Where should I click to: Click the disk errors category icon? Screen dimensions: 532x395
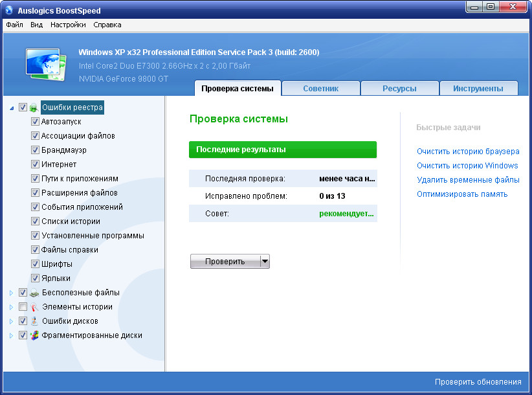(x=34, y=321)
